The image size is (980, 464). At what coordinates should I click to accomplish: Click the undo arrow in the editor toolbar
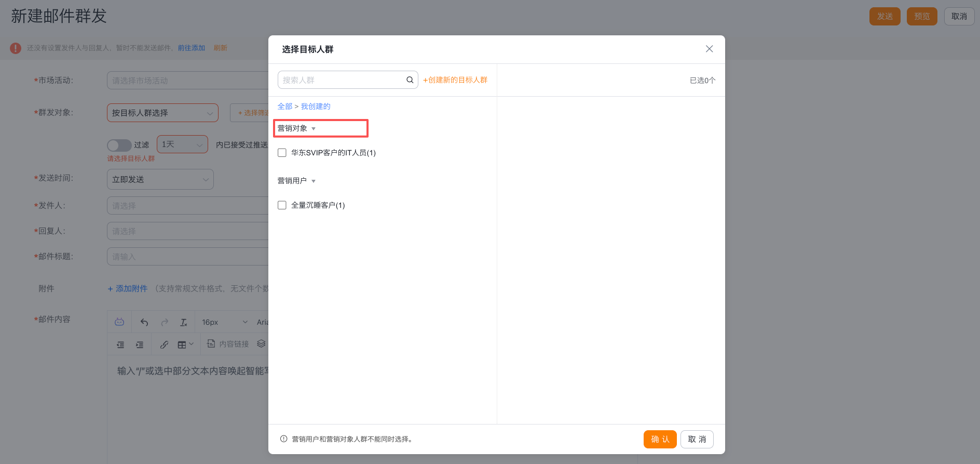(x=144, y=322)
